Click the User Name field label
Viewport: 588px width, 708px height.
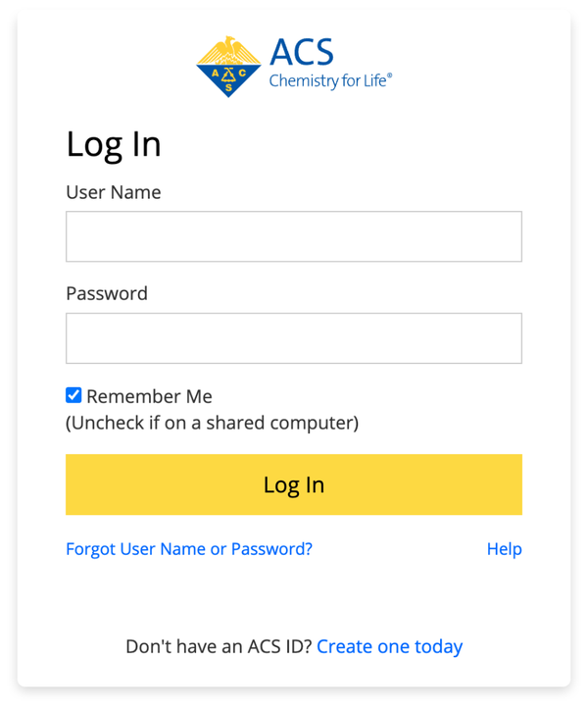[x=114, y=192]
